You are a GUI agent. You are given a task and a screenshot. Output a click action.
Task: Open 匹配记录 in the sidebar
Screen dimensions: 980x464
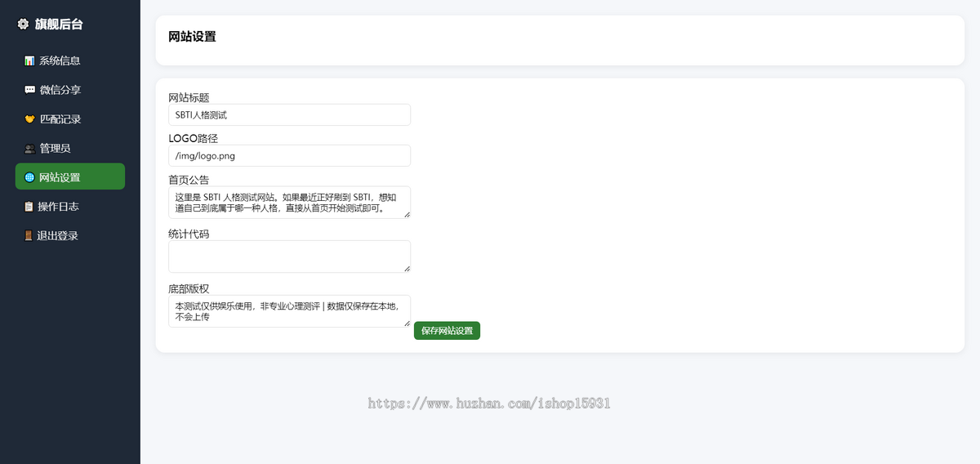(70, 119)
